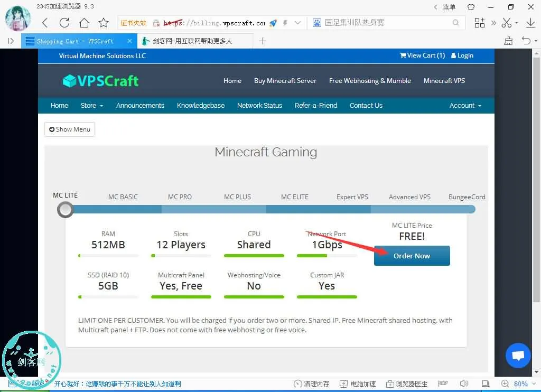541x392 pixels.
Task: Open Refer-a-Friend page
Action: [x=316, y=106]
